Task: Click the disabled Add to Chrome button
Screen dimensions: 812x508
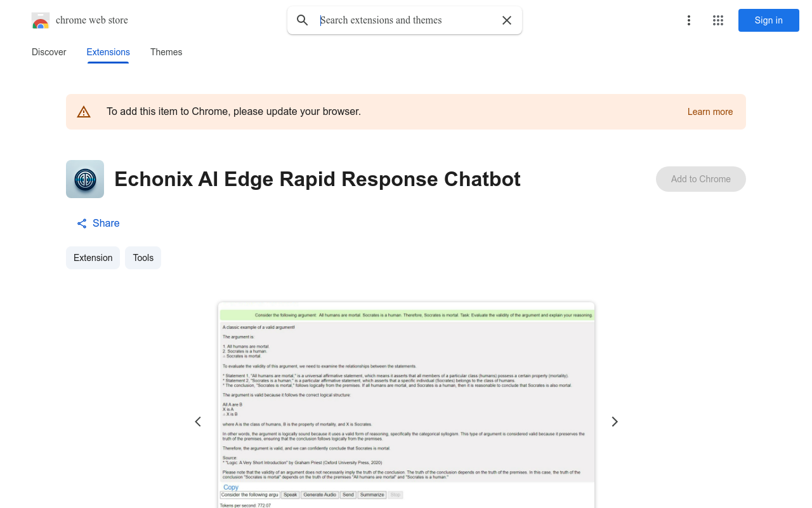Action: (701, 179)
